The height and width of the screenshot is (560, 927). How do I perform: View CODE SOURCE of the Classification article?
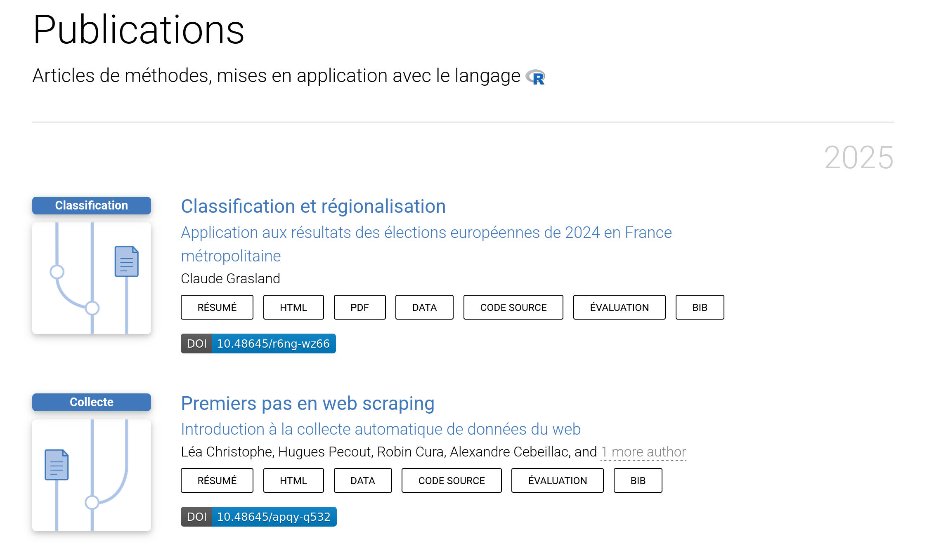coord(513,307)
